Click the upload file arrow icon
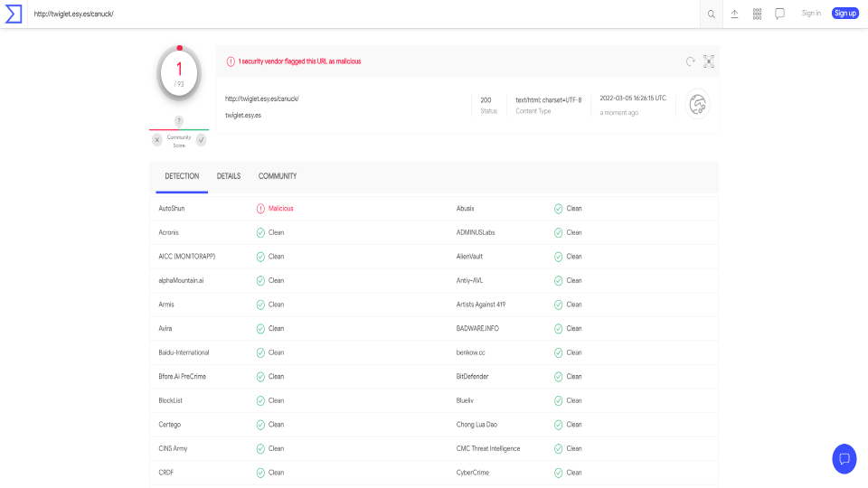The height and width of the screenshot is (488, 868). pyautogui.click(x=734, y=14)
